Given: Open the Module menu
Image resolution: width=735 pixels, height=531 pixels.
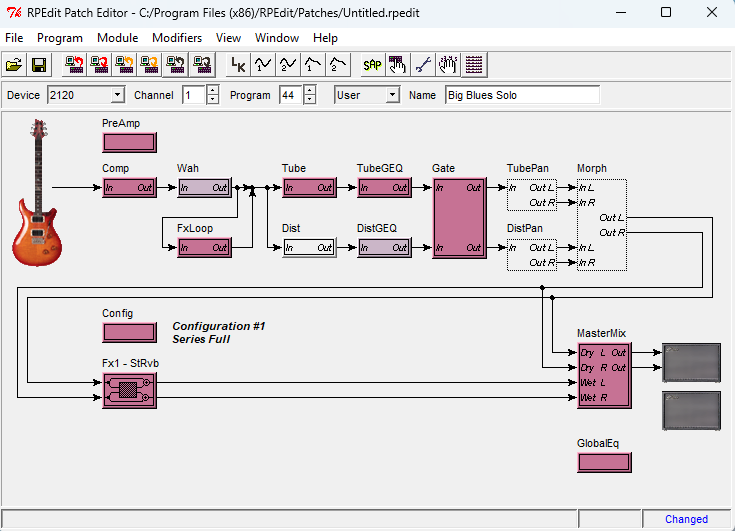Looking at the screenshot, I should 117,38.
